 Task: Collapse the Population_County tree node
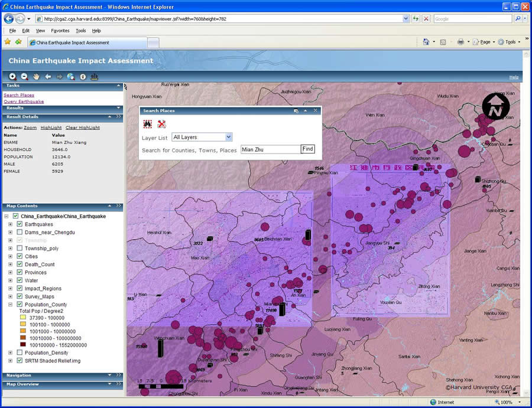(10, 305)
